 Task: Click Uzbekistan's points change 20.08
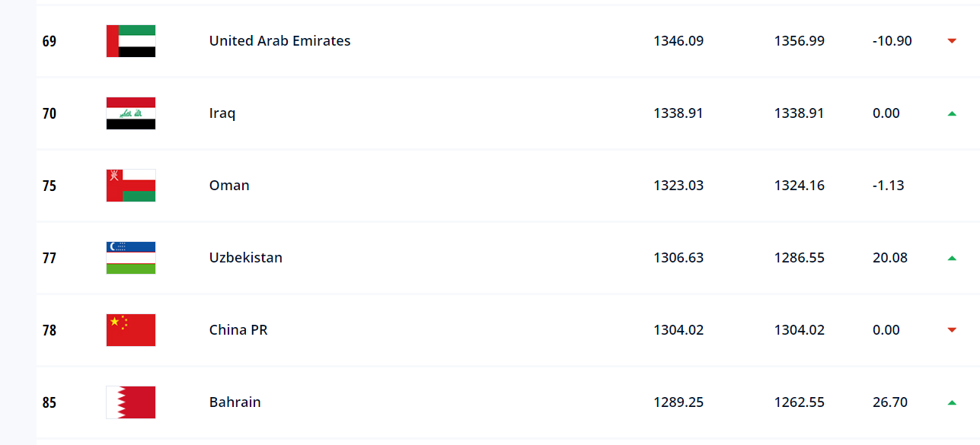click(890, 258)
